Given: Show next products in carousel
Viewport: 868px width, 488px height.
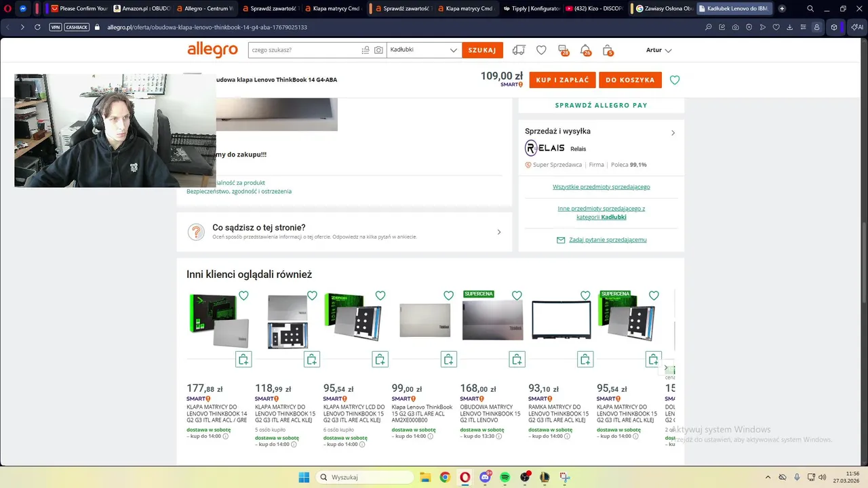Looking at the screenshot, I should click(666, 368).
